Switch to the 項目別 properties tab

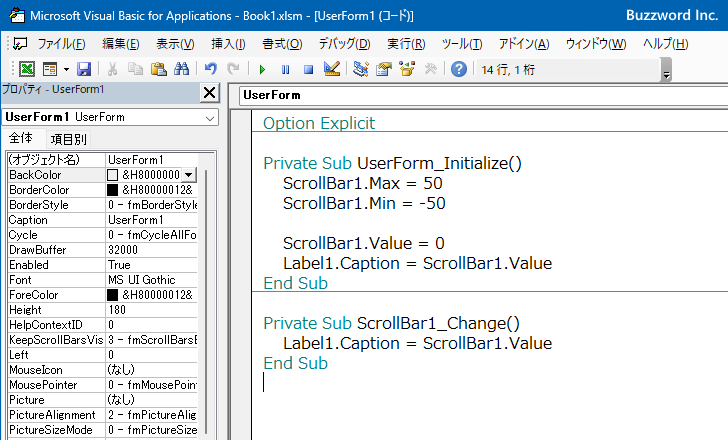pyautogui.click(x=68, y=139)
